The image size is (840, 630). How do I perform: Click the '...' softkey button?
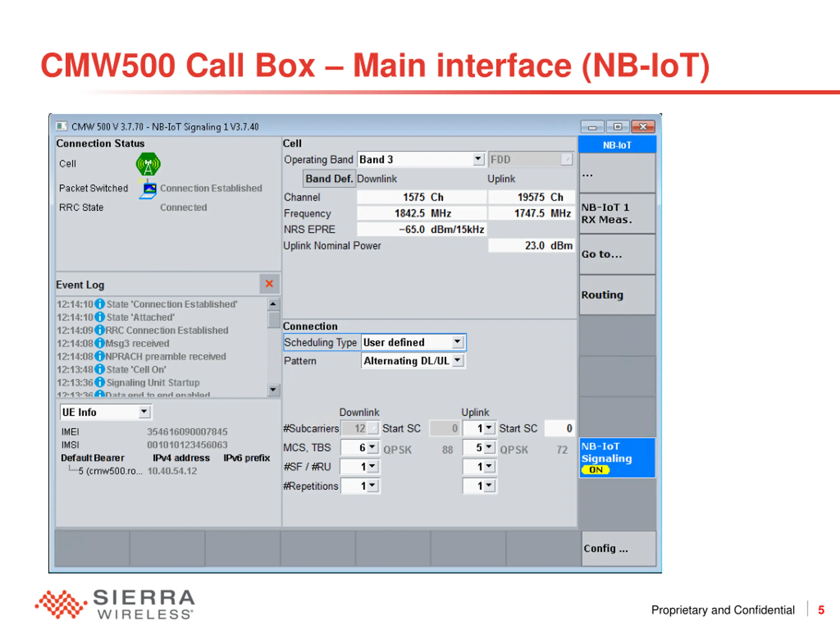(x=617, y=173)
